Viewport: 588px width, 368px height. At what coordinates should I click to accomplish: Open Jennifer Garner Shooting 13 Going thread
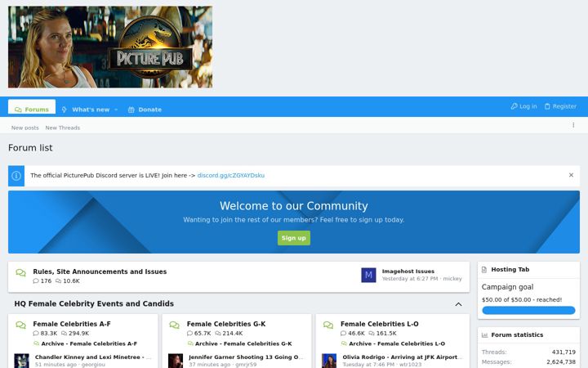click(x=246, y=357)
